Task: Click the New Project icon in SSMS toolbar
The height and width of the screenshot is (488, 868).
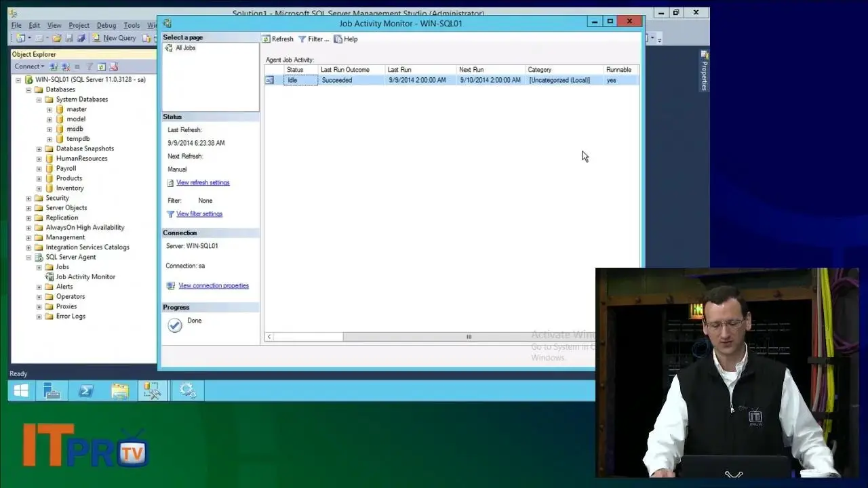Action: tap(20, 38)
